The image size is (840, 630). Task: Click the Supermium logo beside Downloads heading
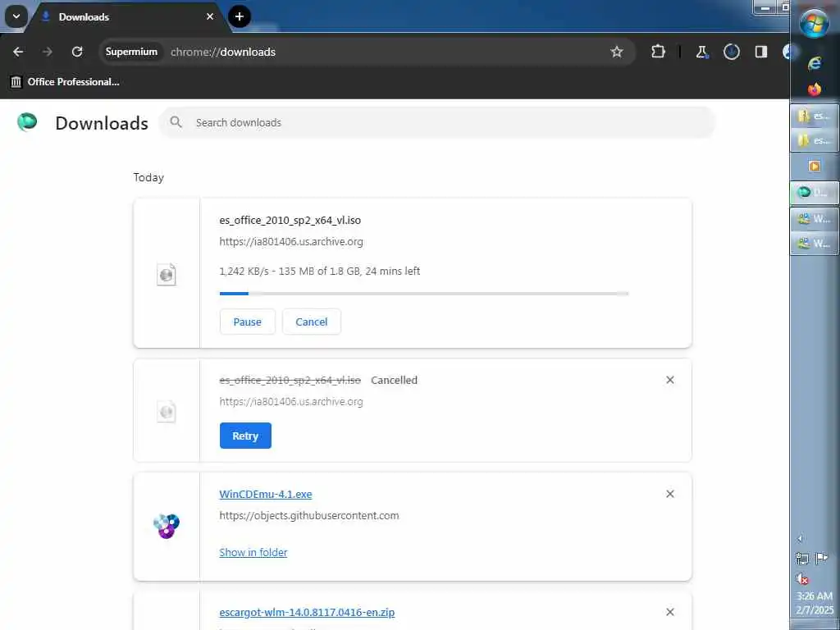(x=27, y=122)
